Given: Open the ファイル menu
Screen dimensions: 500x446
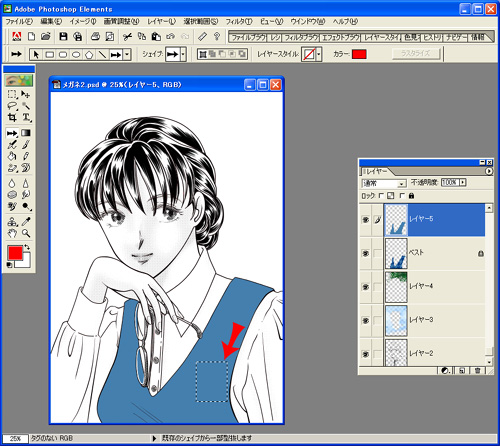Looking at the screenshot, I should click(x=19, y=22).
